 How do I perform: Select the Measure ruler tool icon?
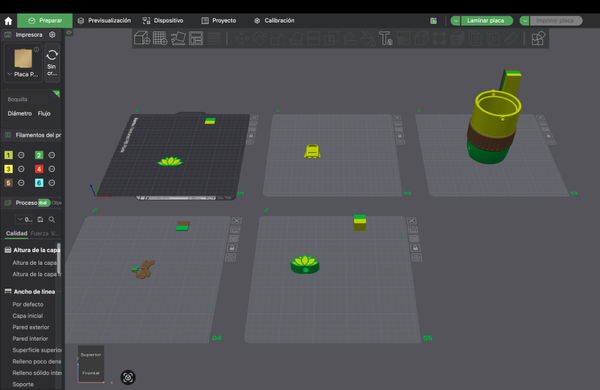[512, 38]
